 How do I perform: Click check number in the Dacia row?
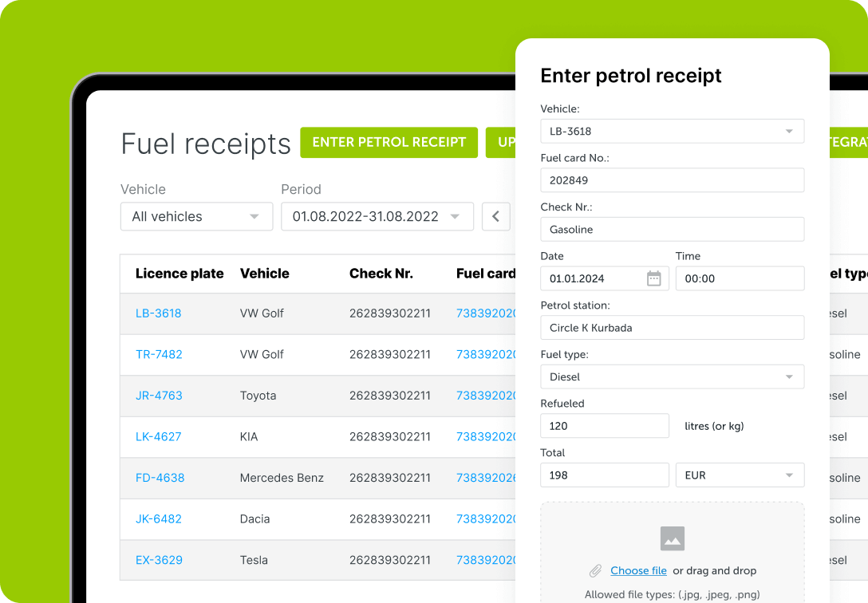click(389, 519)
